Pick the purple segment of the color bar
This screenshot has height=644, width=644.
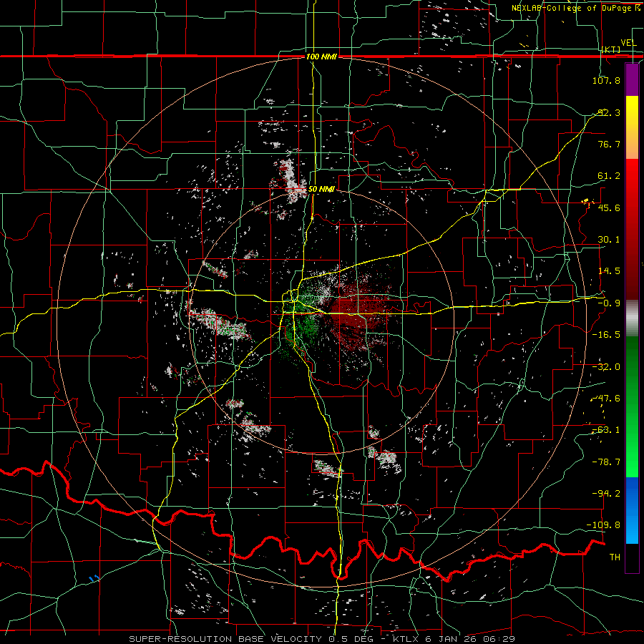(632, 79)
